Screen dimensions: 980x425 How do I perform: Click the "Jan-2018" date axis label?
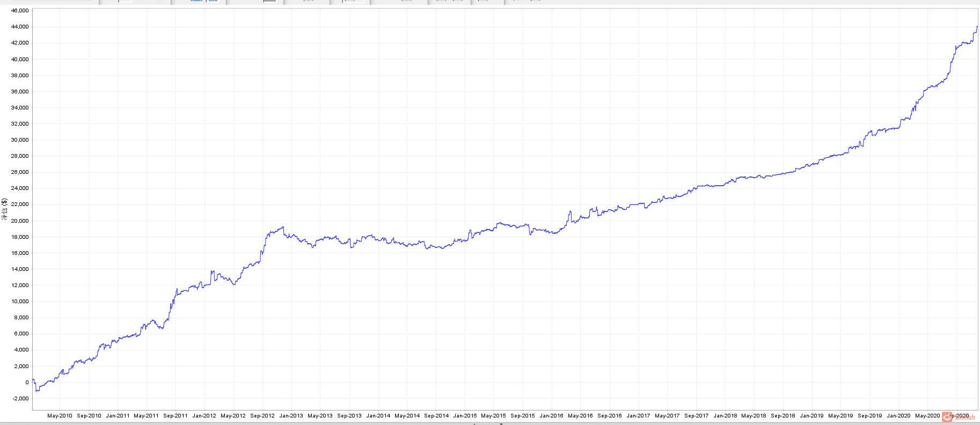point(725,416)
